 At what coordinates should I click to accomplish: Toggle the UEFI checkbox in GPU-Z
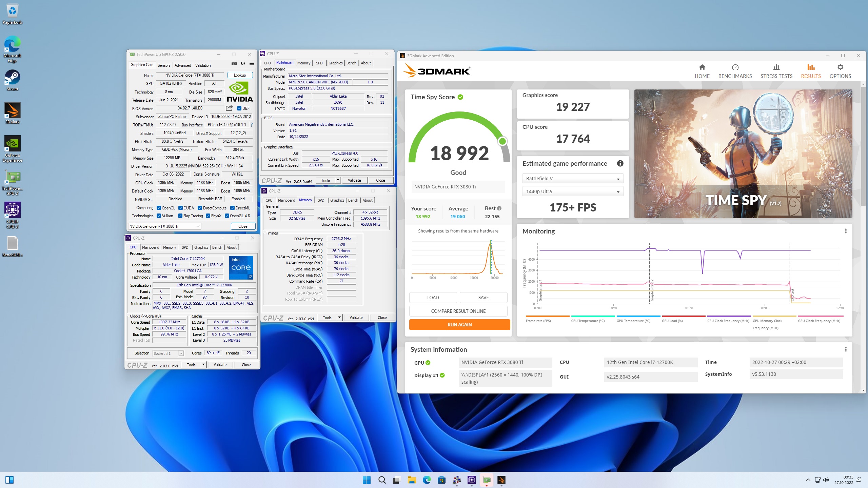tap(239, 108)
